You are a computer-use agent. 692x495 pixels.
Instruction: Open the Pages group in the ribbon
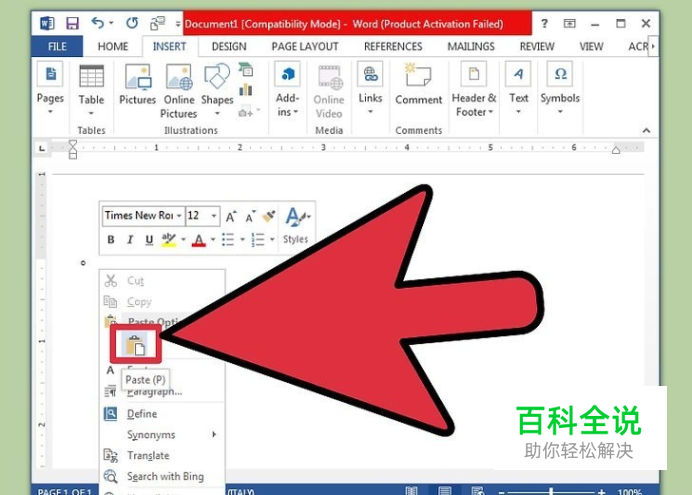pyautogui.click(x=50, y=89)
